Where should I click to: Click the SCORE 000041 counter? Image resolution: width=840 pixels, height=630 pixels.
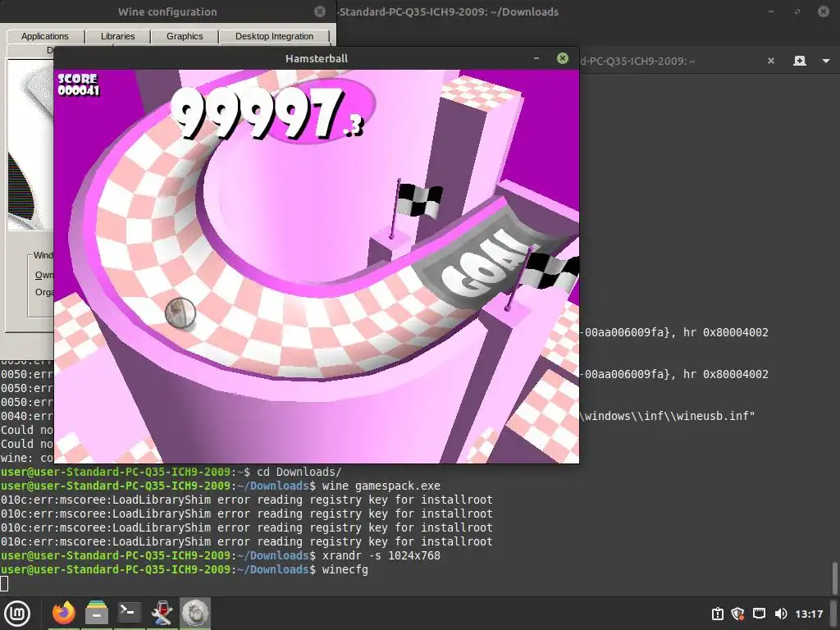click(x=78, y=84)
